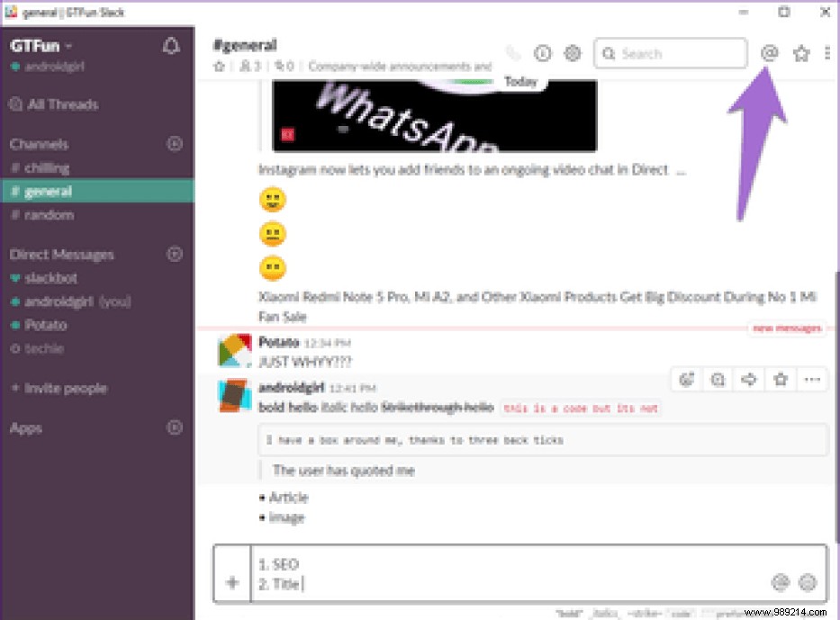Screen dimensions: 840x620
Task: Open the Direct Messages plus button
Action: (173, 255)
